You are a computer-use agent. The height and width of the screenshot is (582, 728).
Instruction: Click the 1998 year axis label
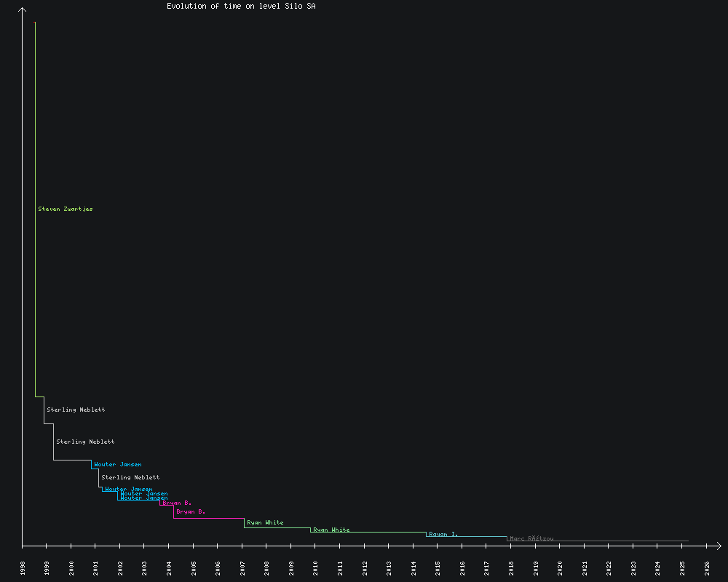coord(23,568)
